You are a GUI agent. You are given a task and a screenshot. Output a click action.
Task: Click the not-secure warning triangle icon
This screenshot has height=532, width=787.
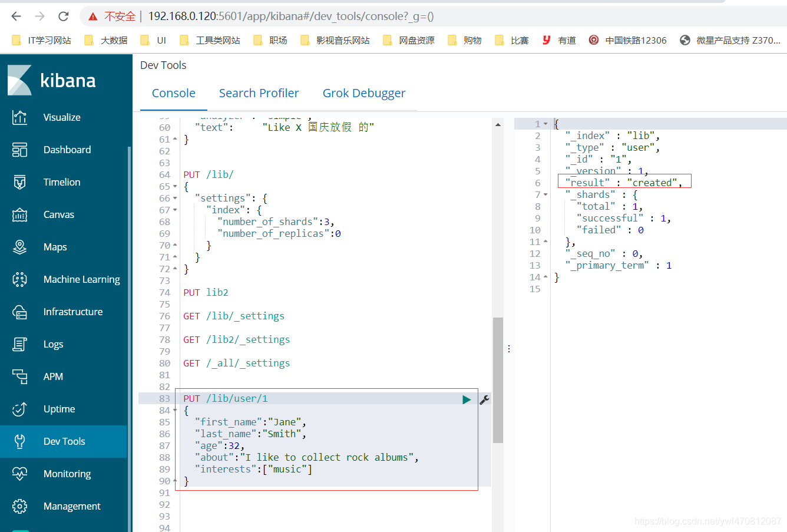(x=92, y=16)
